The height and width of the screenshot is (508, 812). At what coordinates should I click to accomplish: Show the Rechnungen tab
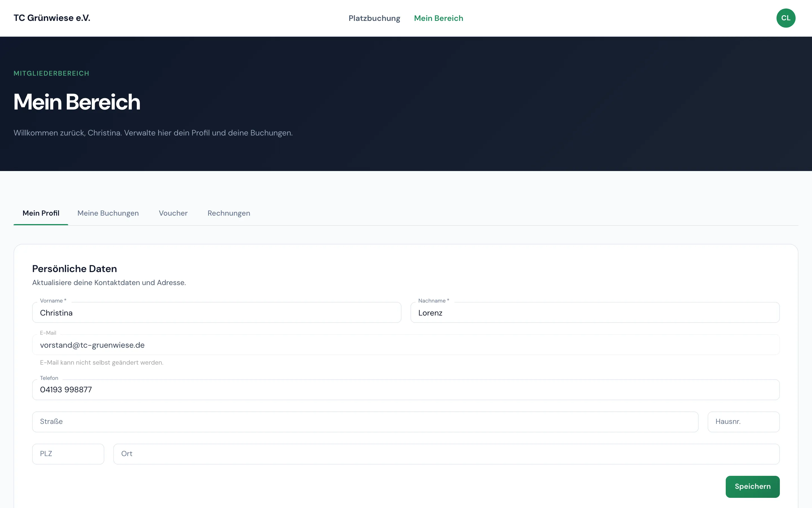point(229,213)
